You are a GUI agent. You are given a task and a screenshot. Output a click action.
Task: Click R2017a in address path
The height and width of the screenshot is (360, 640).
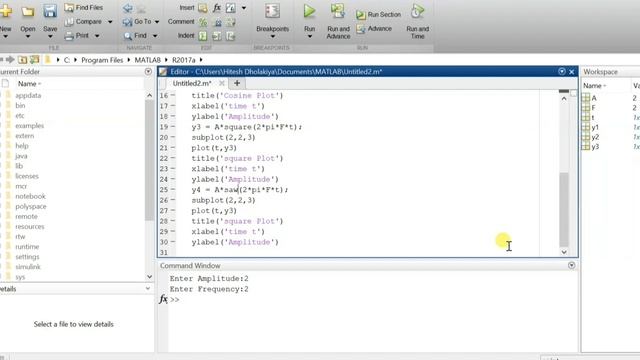point(184,60)
